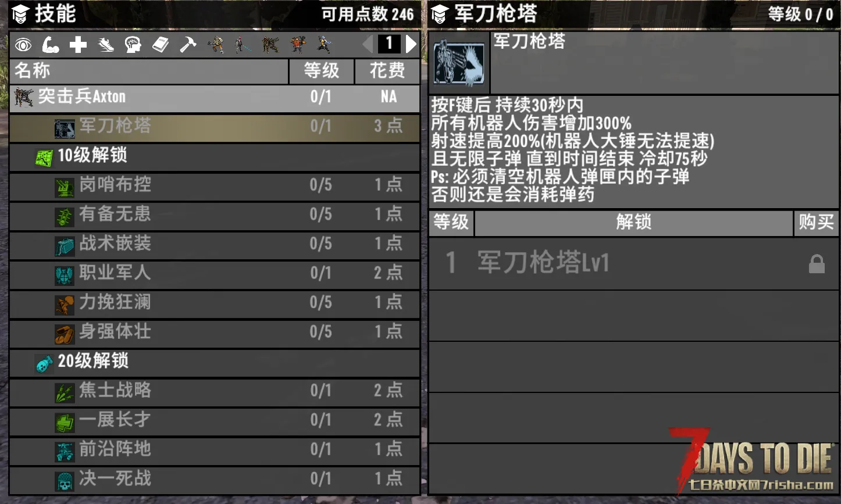Viewport: 841px width, 504px height.
Task: Select first character class icon after hammer
Action: point(216,44)
